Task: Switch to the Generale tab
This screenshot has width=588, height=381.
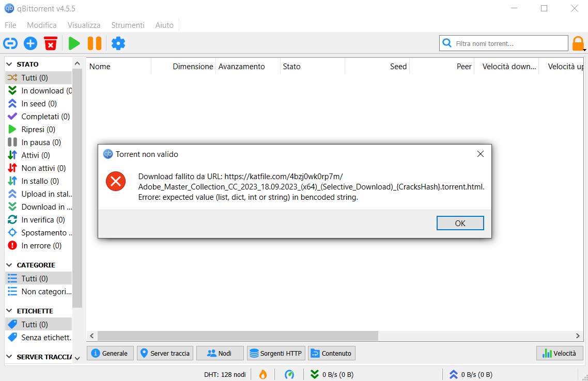Action: point(110,353)
